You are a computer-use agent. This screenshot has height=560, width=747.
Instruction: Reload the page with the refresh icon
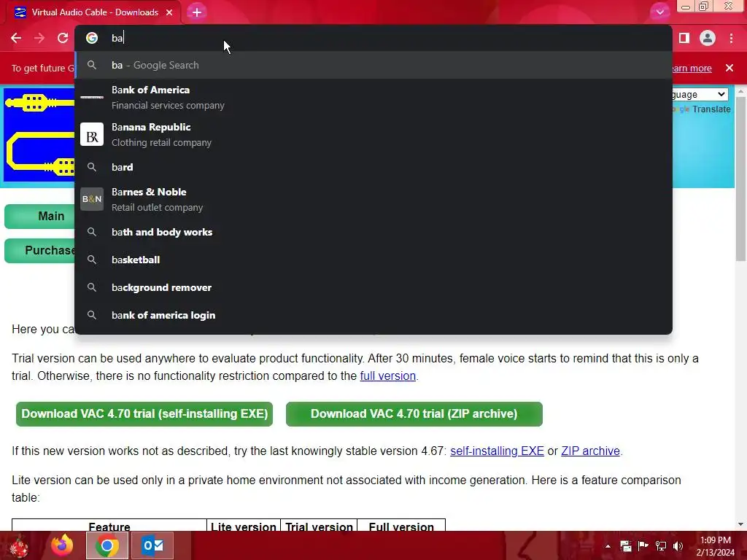click(x=63, y=38)
